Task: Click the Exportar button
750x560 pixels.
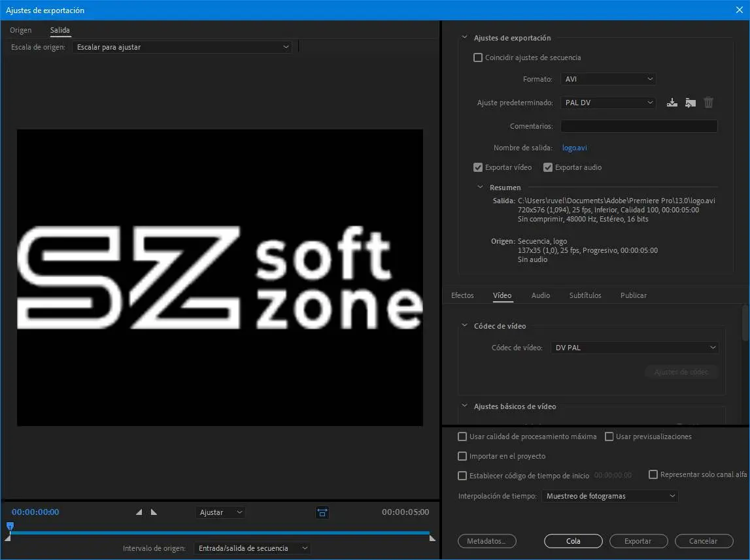Action: tap(638, 541)
